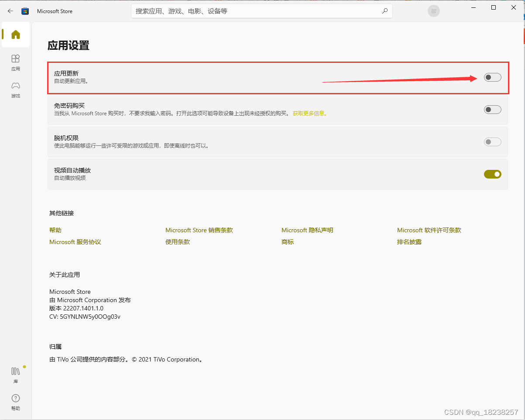525x420 pixels.
Task: Click the 归属 heading
Action: (55, 347)
